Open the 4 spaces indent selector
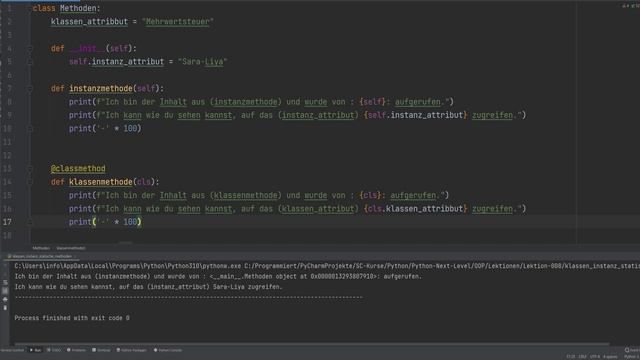This screenshot has width=640, height=360. [x=611, y=357]
